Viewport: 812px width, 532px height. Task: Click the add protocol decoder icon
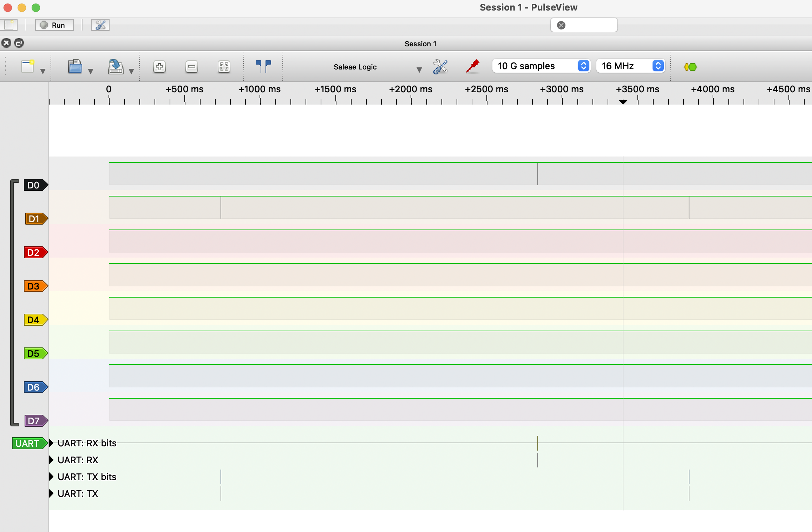(690, 67)
